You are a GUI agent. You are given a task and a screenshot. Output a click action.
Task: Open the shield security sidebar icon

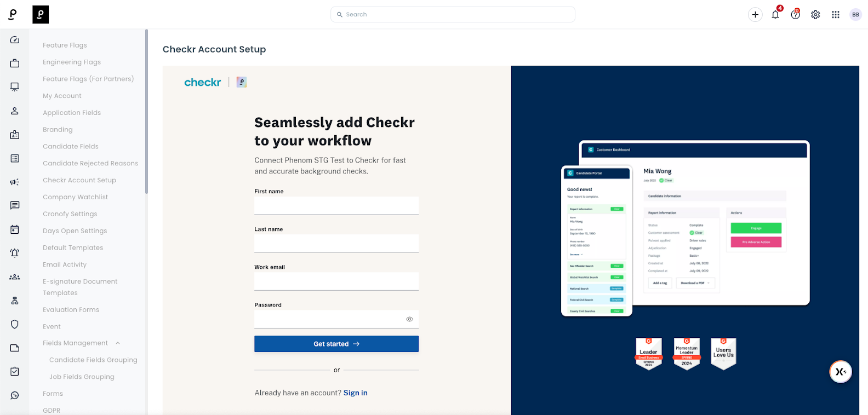[15, 324]
